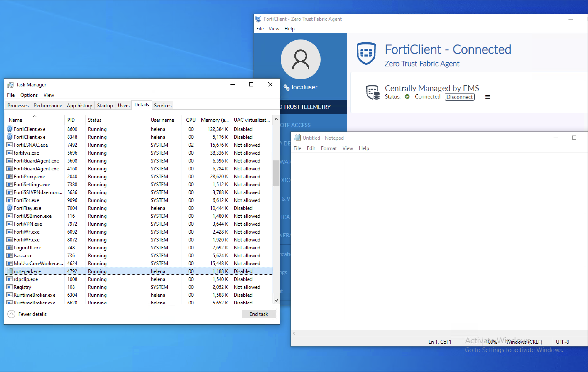Open the Options menu in Task Manager
The height and width of the screenshot is (372, 588).
pos(29,95)
